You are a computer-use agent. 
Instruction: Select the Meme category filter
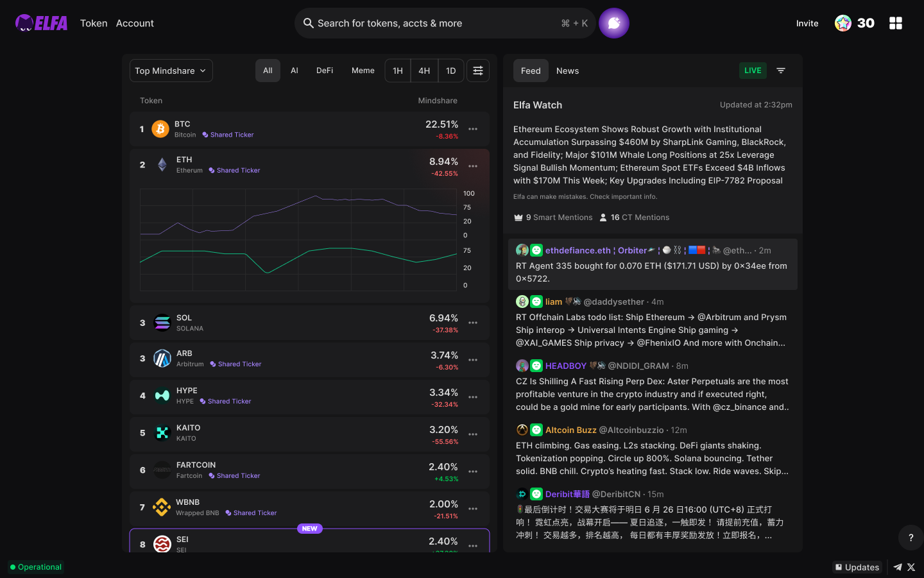click(363, 71)
